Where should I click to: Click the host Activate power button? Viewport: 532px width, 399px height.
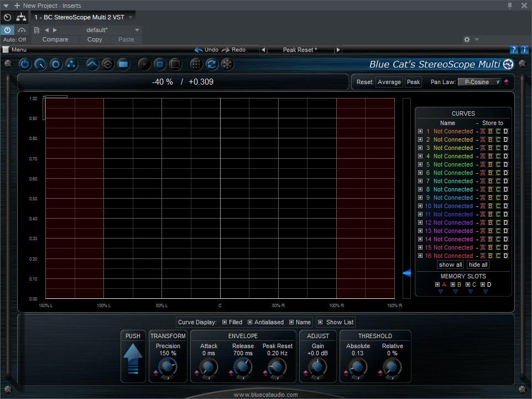pos(7,30)
